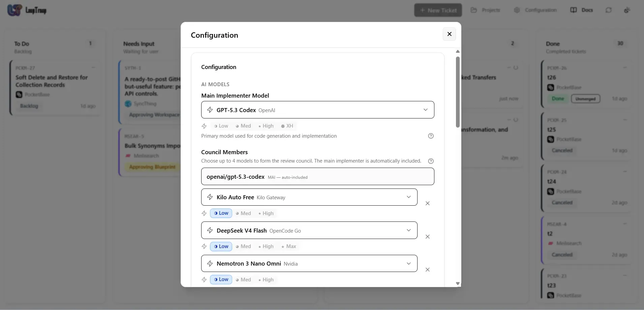Select High effort for Kilo Auto Free
The width and height of the screenshot is (644, 310).
point(266,213)
